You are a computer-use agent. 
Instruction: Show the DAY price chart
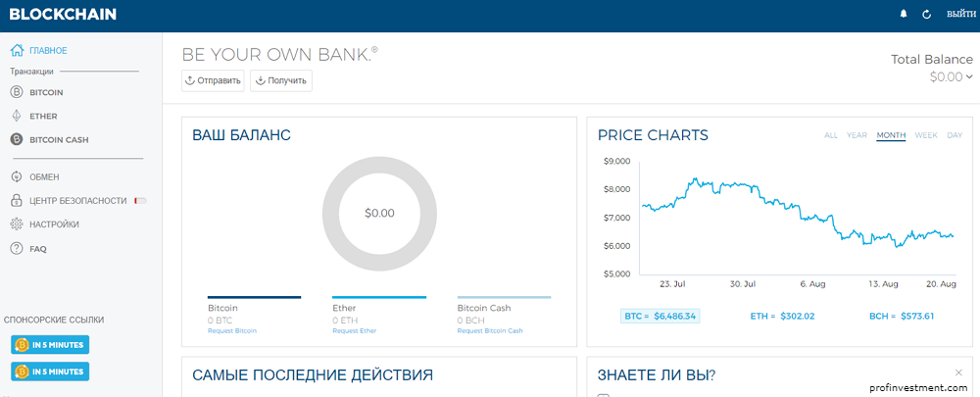(955, 135)
